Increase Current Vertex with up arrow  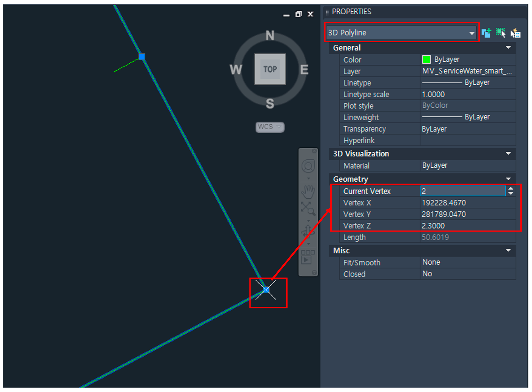[x=511, y=189]
